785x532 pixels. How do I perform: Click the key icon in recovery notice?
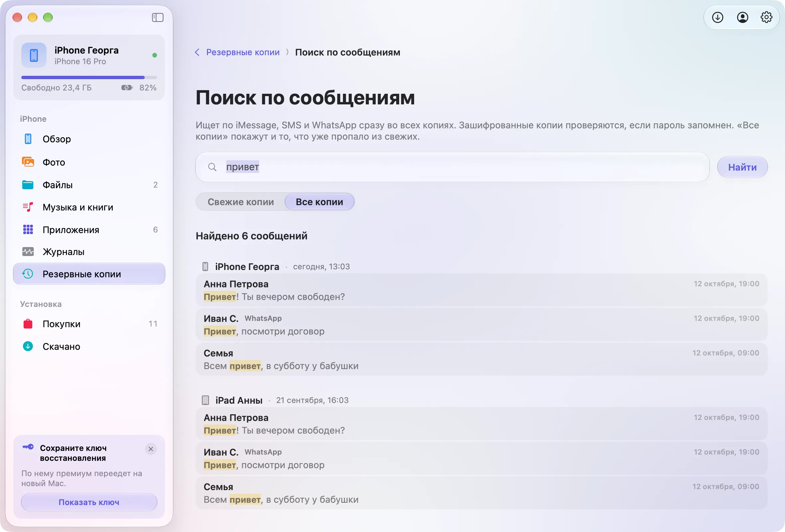(28, 447)
